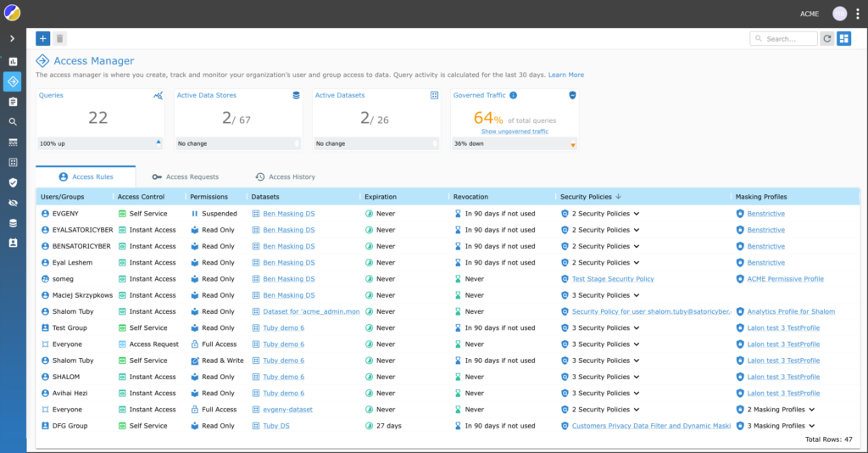868x453 pixels.
Task: Open evgeny-dataset link
Action: [x=288, y=410]
